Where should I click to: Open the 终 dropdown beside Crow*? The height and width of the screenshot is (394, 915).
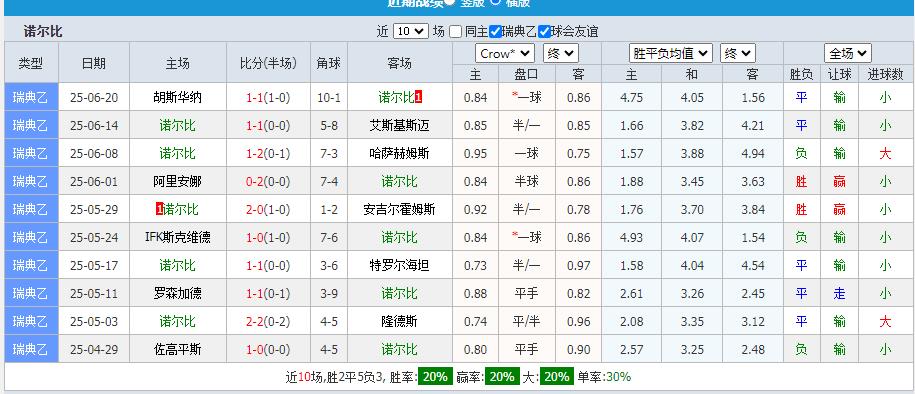click(x=561, y=54)
